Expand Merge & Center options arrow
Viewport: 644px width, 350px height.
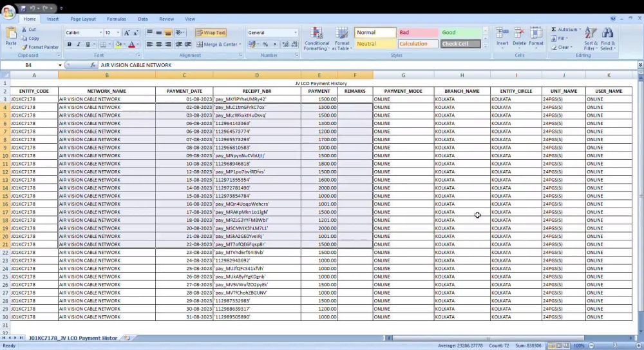click(240, 44)
